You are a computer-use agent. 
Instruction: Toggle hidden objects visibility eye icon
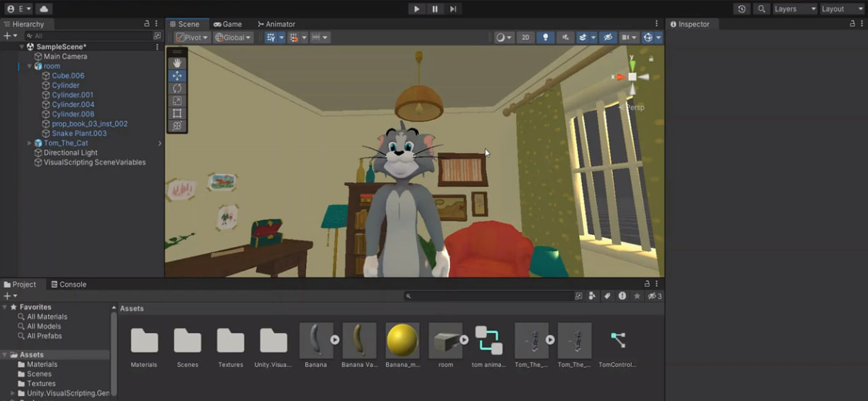[x=608, y=38]
